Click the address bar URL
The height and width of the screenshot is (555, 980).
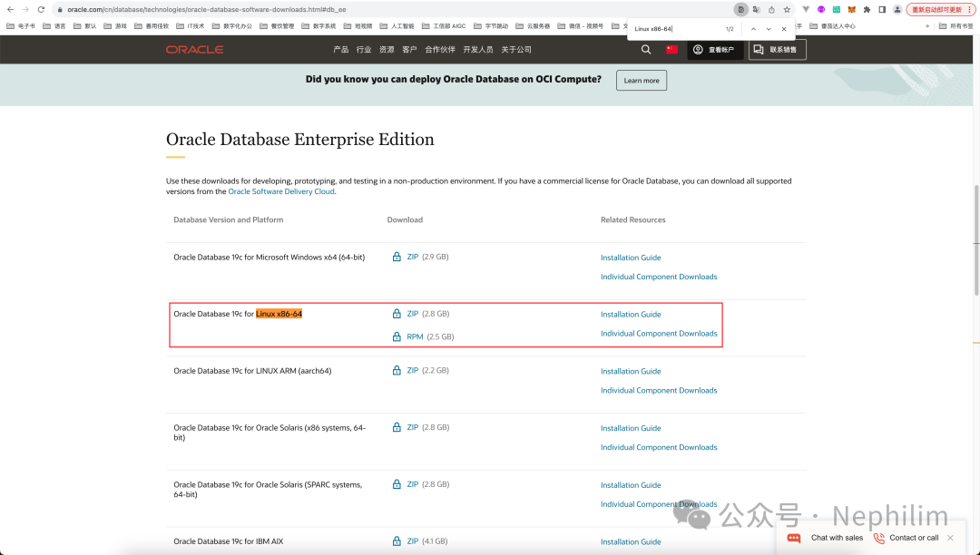[x=206, y=9]
